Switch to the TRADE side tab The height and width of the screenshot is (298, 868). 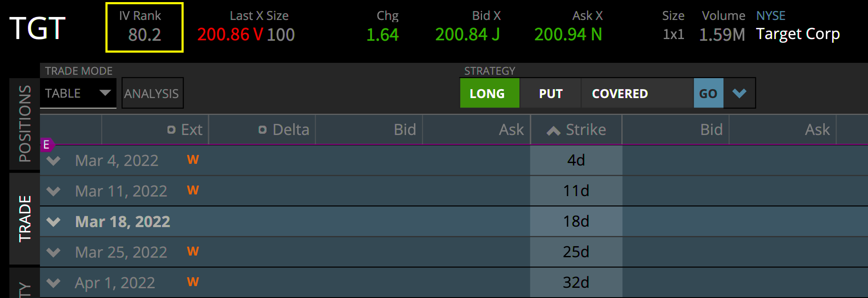coord(25,219)
